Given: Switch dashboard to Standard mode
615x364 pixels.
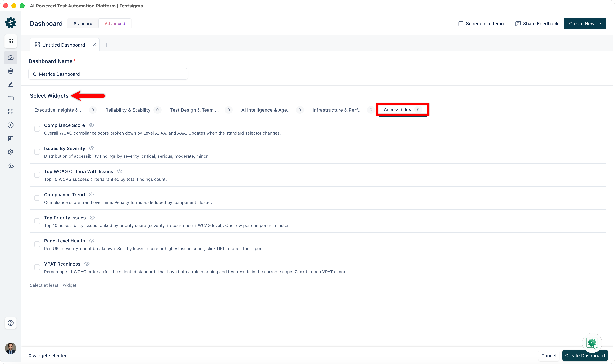Looking at the screenshot, I should pos(83,23).
